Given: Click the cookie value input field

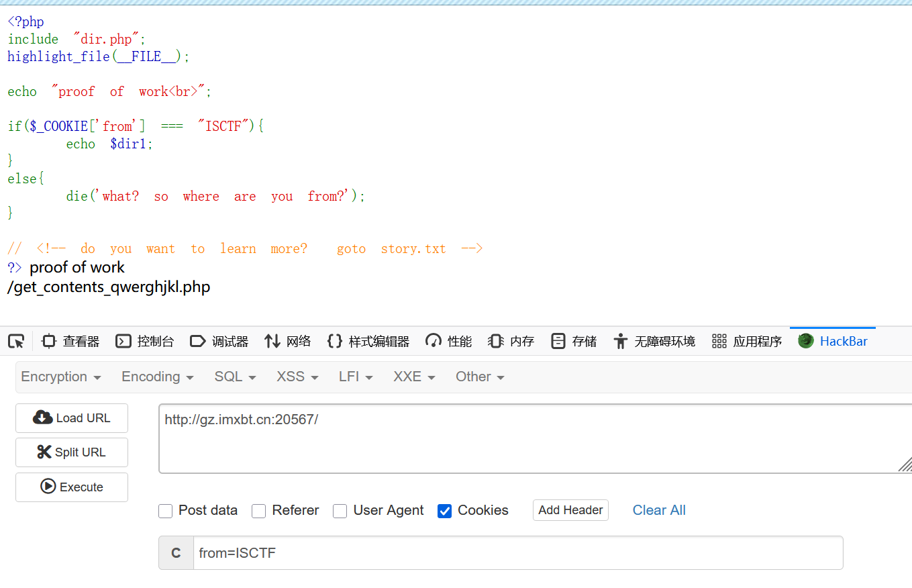Looking at the screenshot, I should 517,553.
